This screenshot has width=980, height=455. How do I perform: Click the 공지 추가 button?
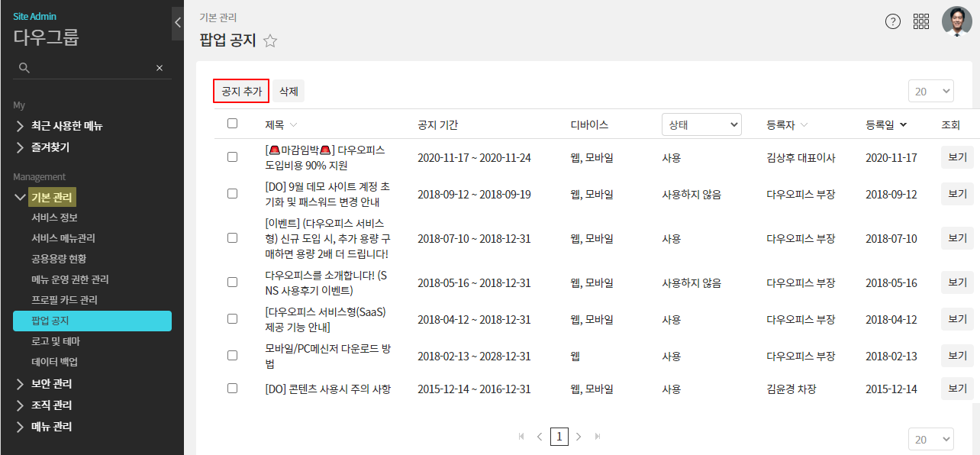coord(241,91)
